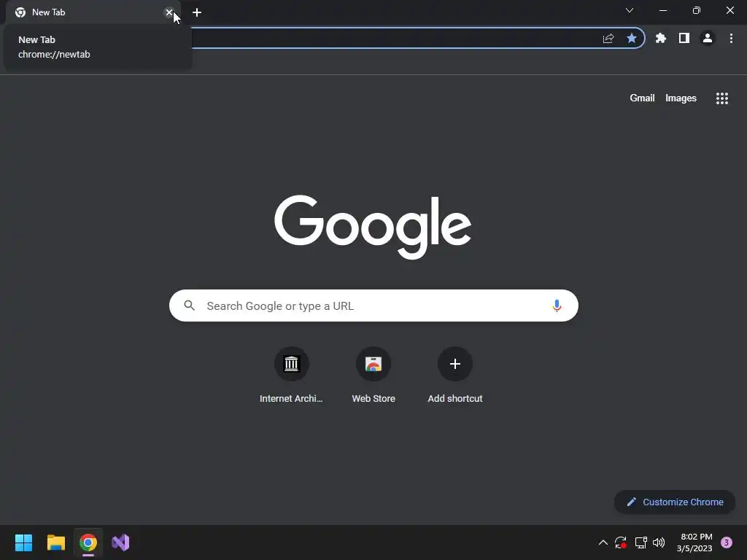Click the Chrome favicon on the tab
The height and width of the screenshot is (560, 747).
[20, 12]
